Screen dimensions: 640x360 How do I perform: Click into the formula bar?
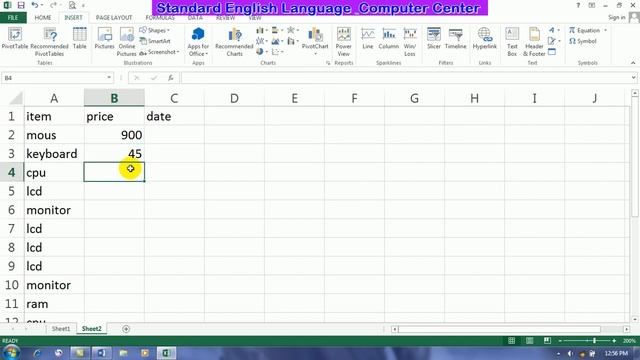pyautogui.click(x=406, y=78)
